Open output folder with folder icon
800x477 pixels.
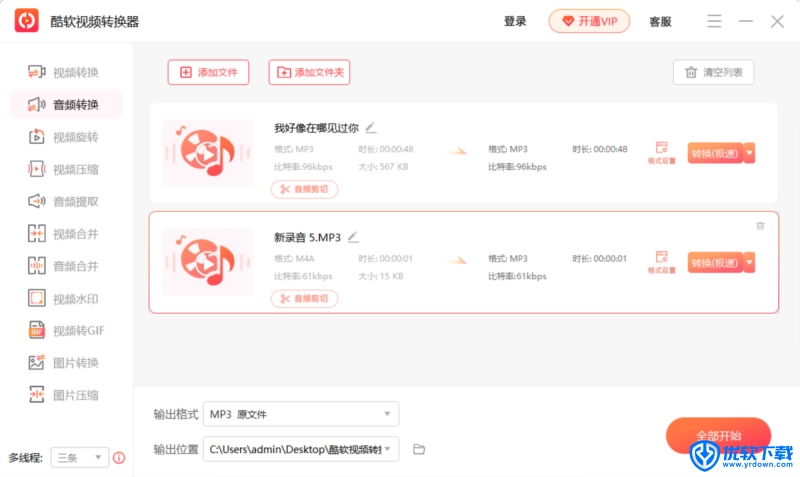coord(419,449)
